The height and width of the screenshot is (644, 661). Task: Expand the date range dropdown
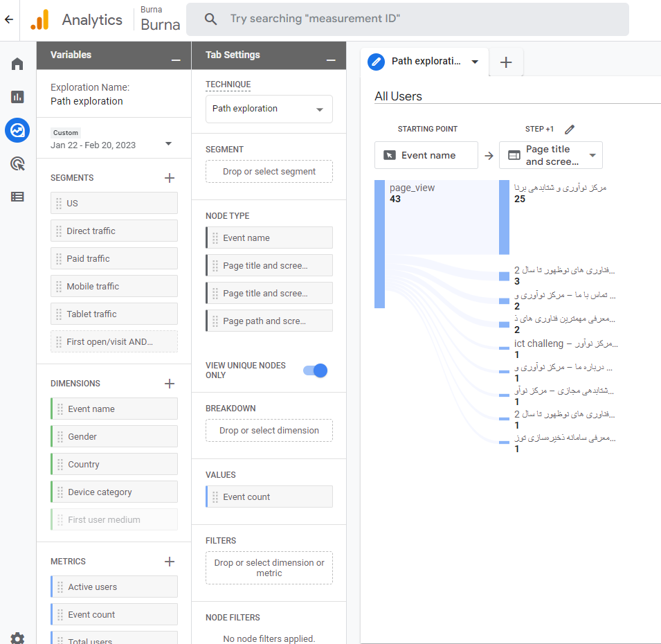pos(168,144)
